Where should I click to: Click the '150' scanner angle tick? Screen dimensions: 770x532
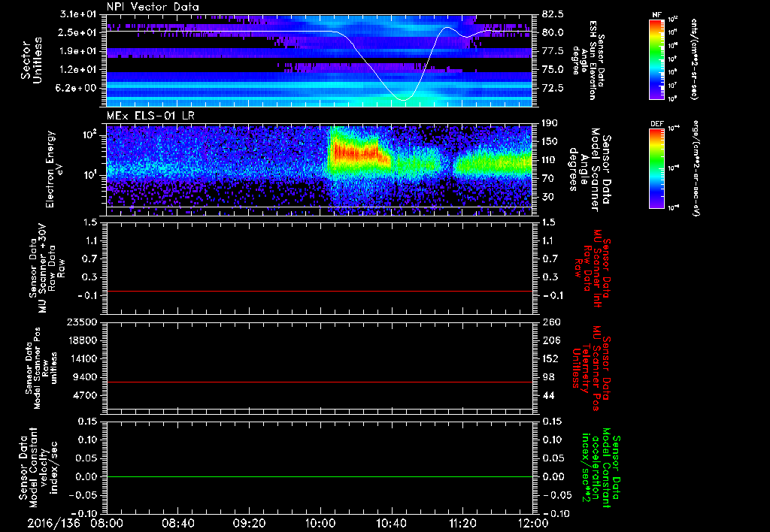550,141
